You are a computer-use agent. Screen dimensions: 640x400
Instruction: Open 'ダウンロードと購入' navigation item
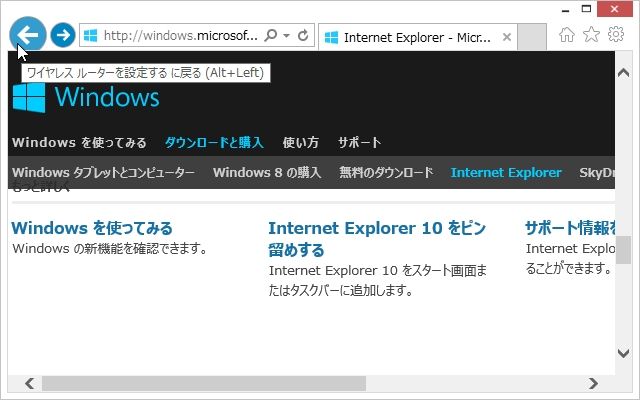click(x=214, y=142)
